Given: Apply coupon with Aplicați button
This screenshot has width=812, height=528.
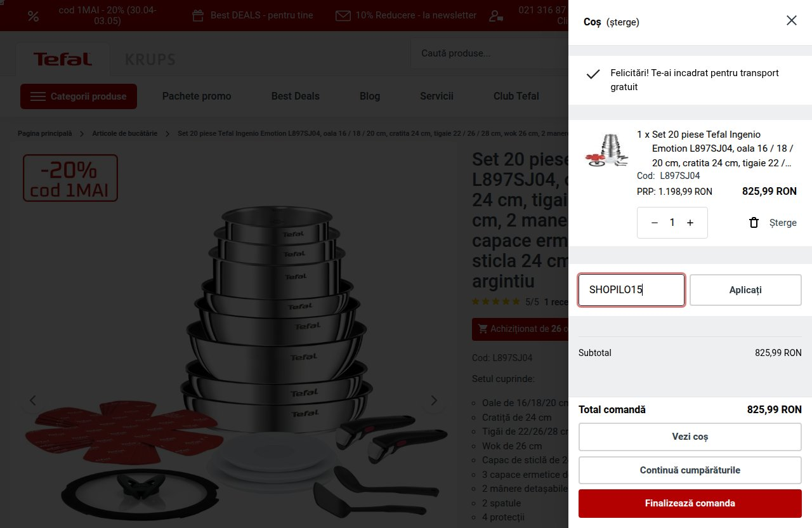Looking at the screenshot, I should click(x=745, y=290).
